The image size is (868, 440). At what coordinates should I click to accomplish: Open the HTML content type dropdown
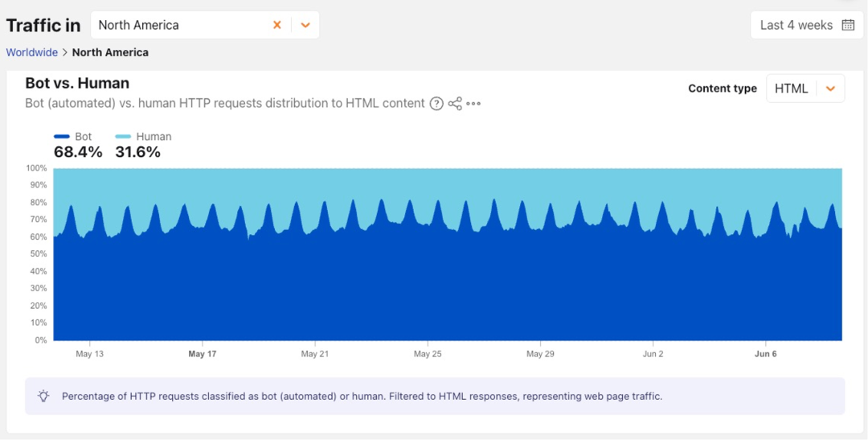805,88
